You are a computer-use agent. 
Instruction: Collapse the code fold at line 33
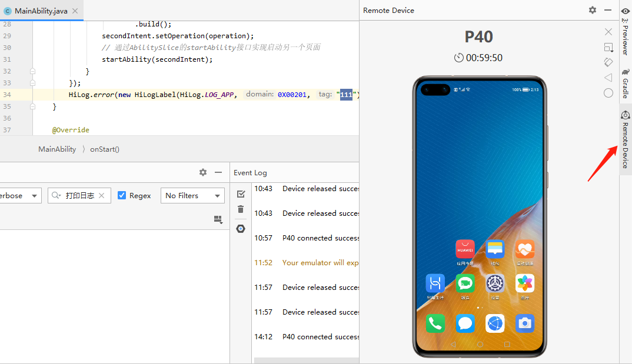(x=32, y=83)
